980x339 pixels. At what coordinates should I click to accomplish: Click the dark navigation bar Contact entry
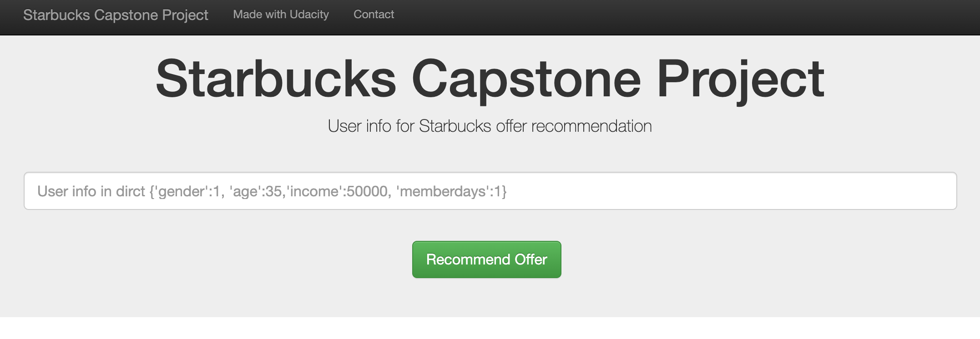[374, 14]
